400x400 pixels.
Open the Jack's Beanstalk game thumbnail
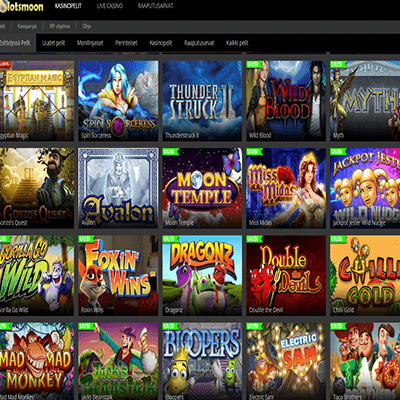tap(118, 361)
